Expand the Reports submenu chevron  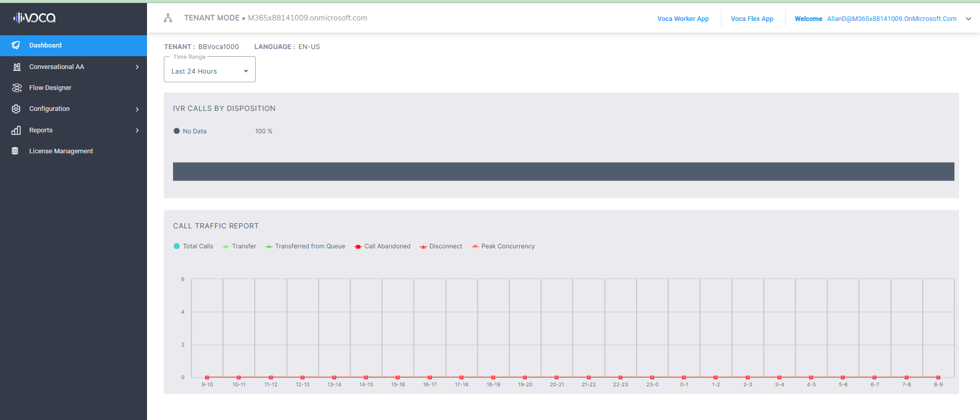137,130
